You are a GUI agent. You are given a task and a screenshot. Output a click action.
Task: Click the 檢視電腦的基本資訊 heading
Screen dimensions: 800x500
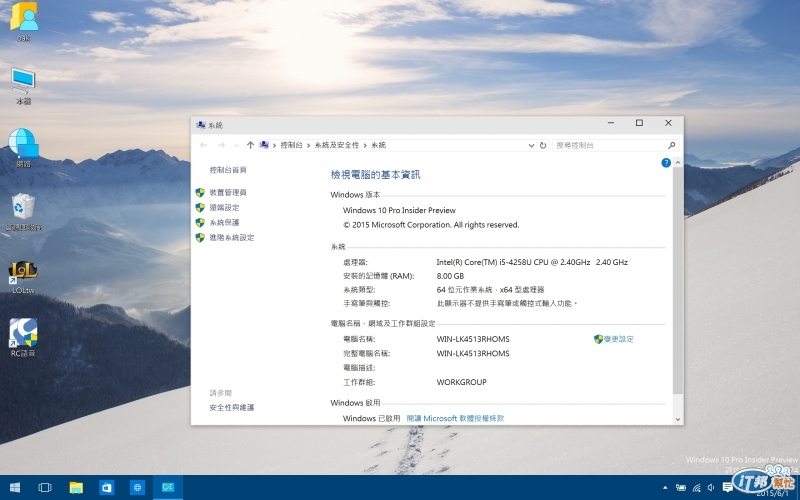[376, 175]
